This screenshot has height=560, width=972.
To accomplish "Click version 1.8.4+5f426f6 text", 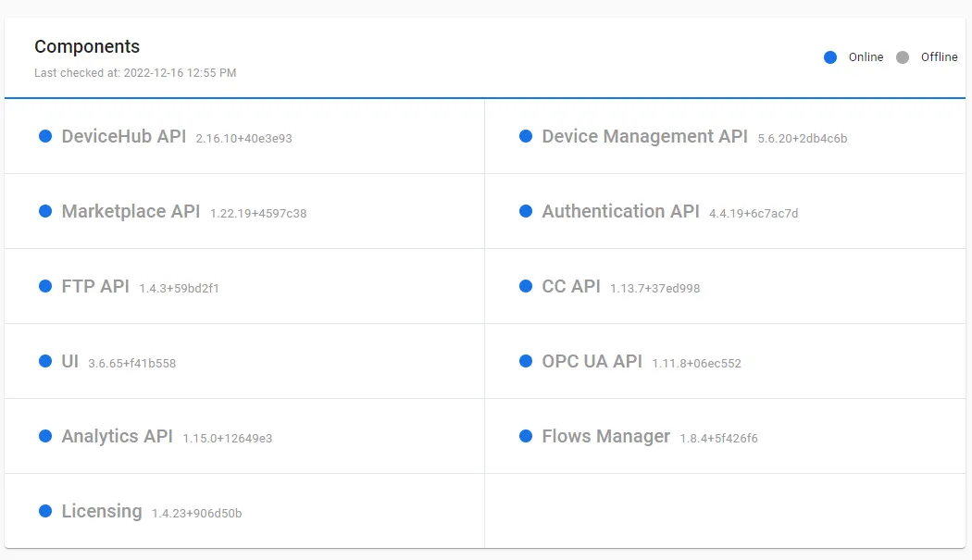I will coord(719,439).
